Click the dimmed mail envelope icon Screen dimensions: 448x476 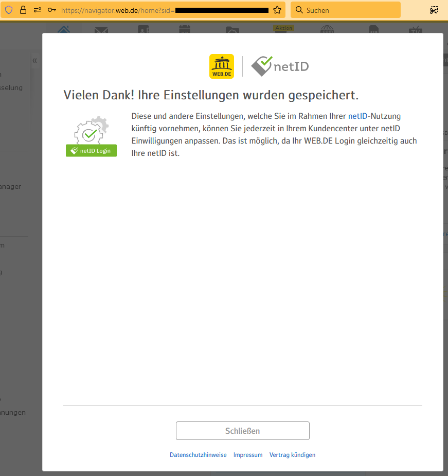click(101, 30)
